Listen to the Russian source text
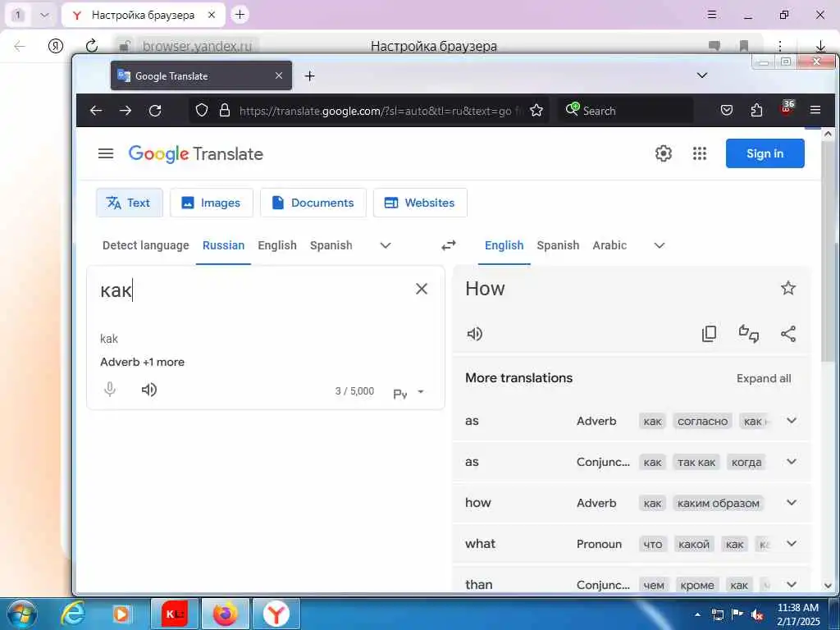Viewport: 840px width, 630px height. click(x=149, y=390)
